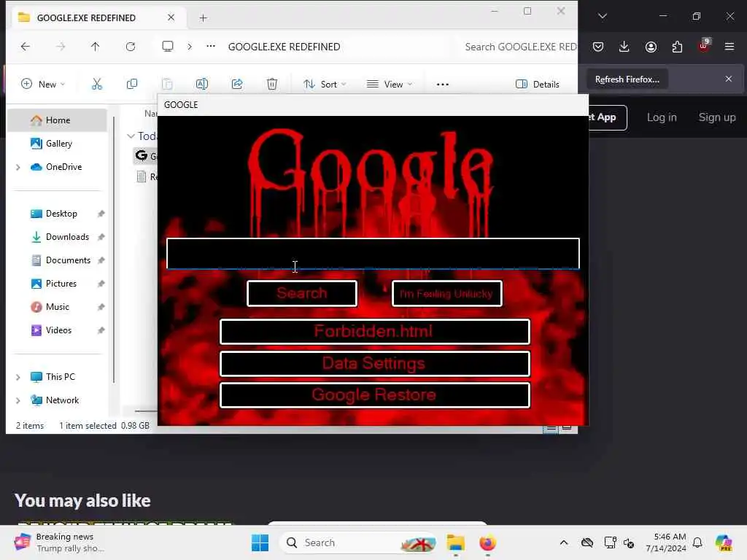Expand Network in the navigation pane
The image size is (747, 560).
click(18, 400)
